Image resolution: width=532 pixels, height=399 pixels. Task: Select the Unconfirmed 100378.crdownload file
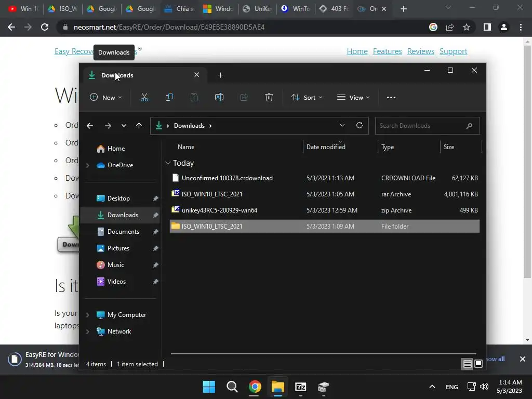325,178
